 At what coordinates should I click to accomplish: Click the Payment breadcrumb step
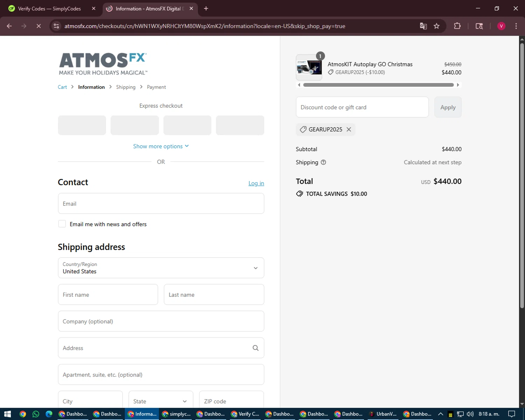pos(156,87)
